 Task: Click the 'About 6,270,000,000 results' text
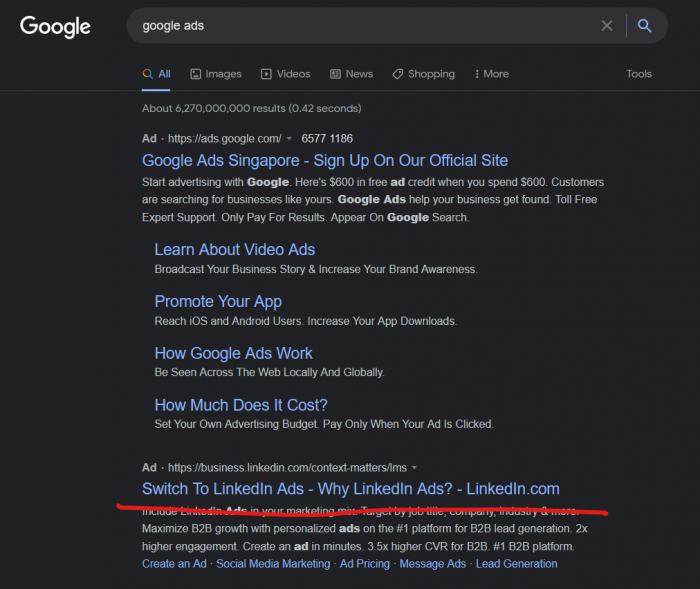pos(251,109)
